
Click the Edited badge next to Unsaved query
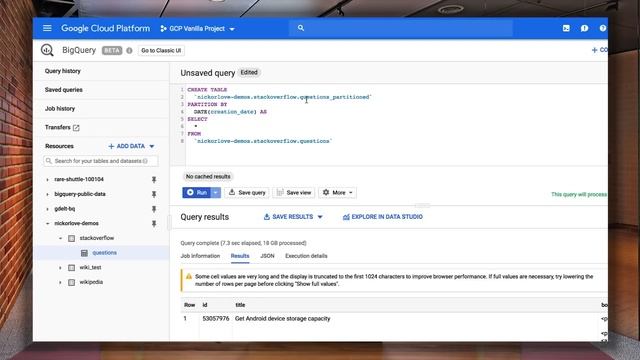tap(249, 72)
